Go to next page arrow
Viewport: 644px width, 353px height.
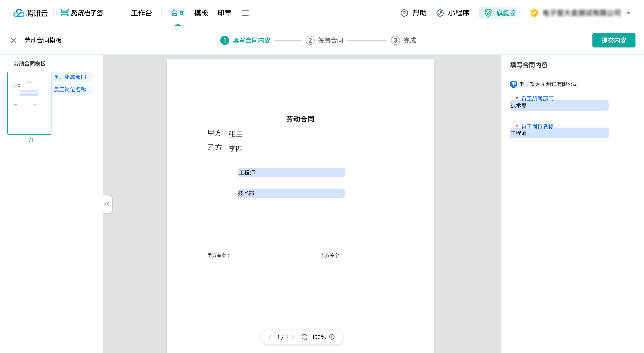point(293,337)
